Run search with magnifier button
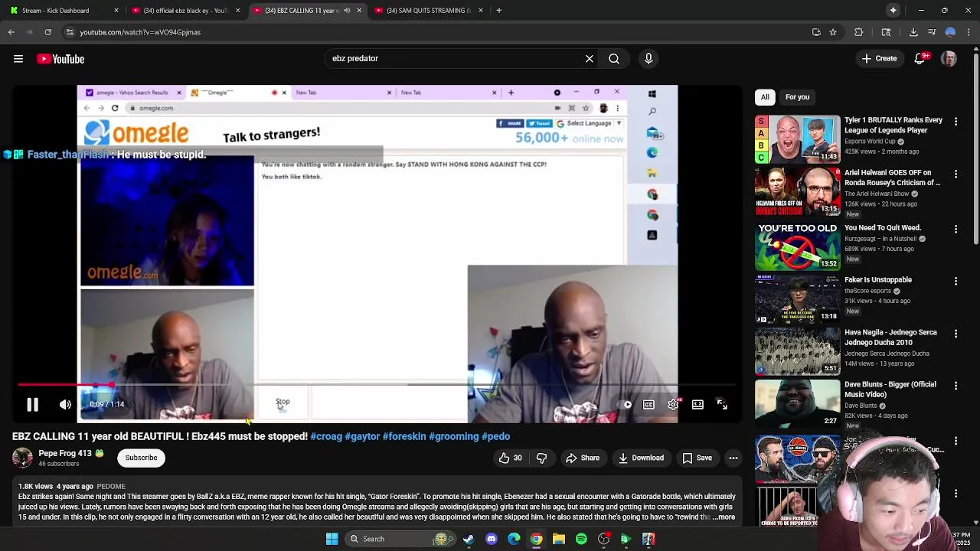Image resolution: width=980 pixels, height=551 pixels. [x=614, y=58]
